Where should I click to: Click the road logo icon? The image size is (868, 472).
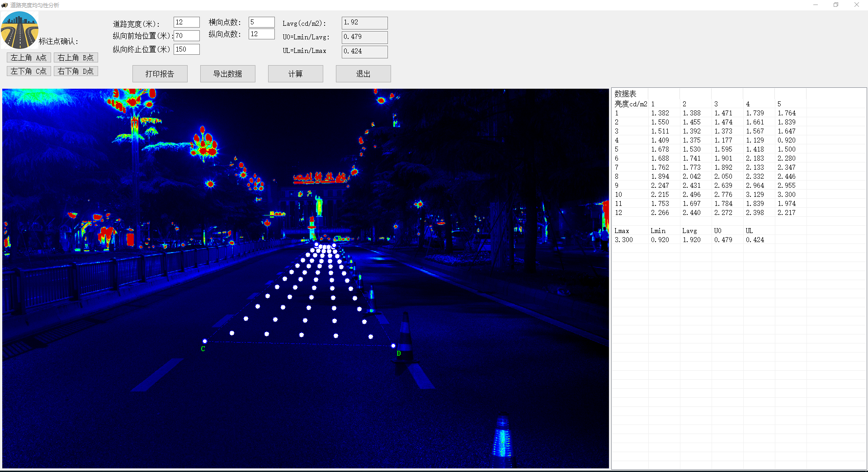(x=19, y=30)
